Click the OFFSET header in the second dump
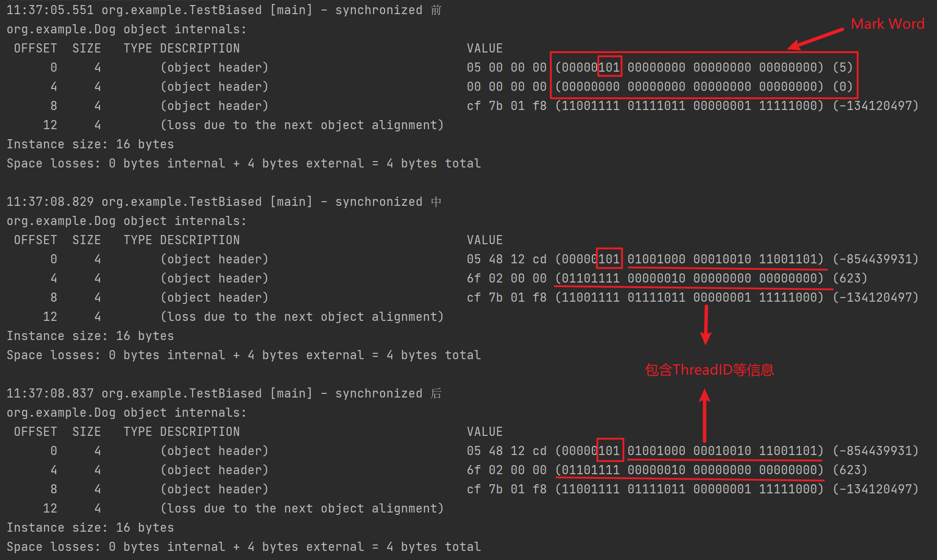The width and height of the screenshot is (937, 560). click(x=35, y=240)
